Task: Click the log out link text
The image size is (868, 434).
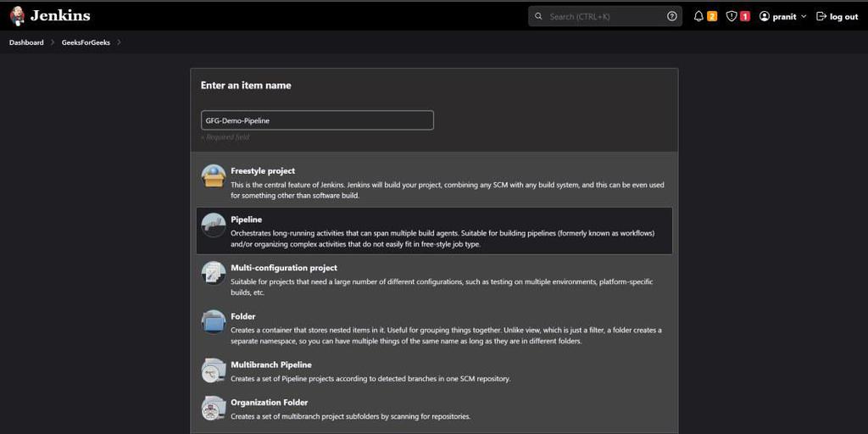Action: (x=843, y=16)
